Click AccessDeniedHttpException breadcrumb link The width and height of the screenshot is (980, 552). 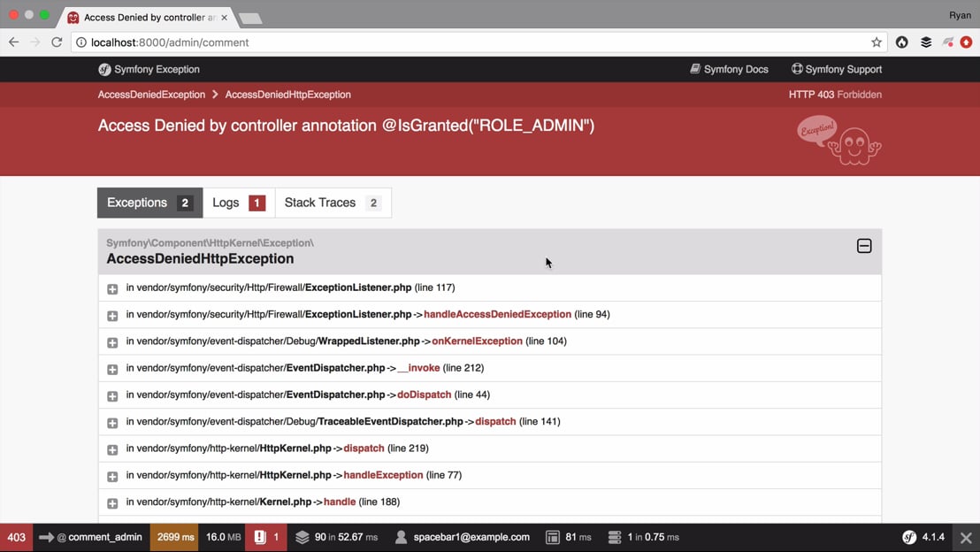287,95
